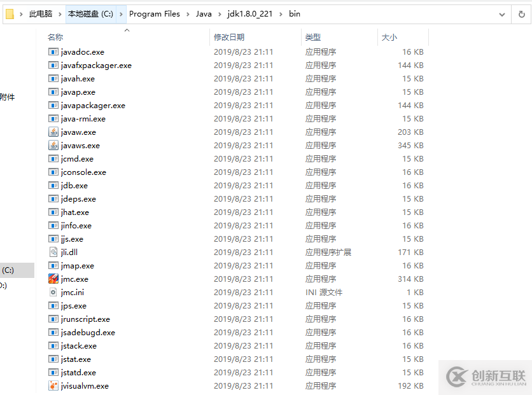Click the jstatd.exe file name

pos(78,373)
